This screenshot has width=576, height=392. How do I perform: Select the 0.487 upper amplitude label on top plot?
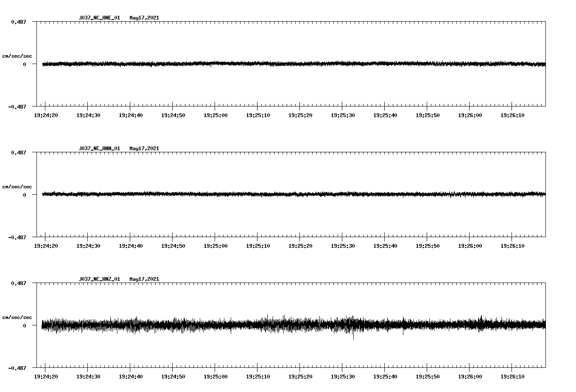point(20,22)
